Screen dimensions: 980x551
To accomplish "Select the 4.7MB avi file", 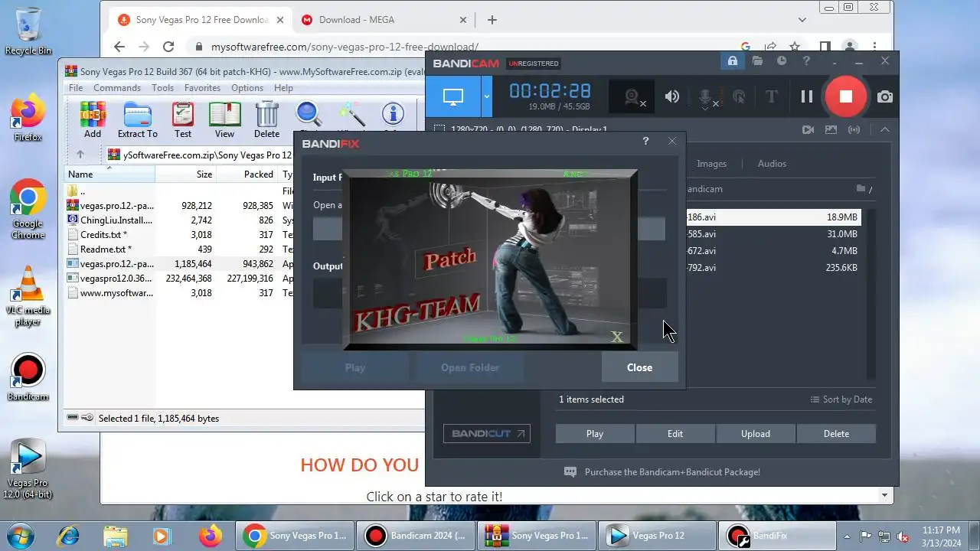I will (x=773, y=251).
